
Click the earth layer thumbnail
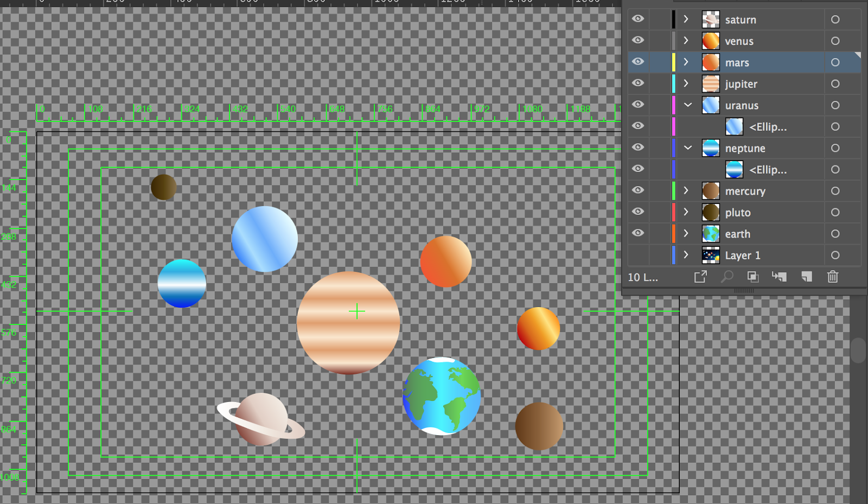(x=710, y=233)
